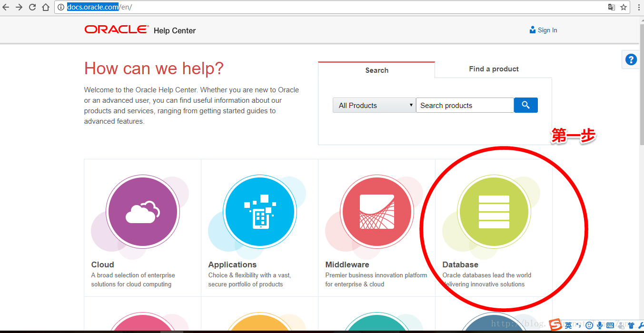Open the Database heading link
Viewport: 644px width, 333px height.
460,264
